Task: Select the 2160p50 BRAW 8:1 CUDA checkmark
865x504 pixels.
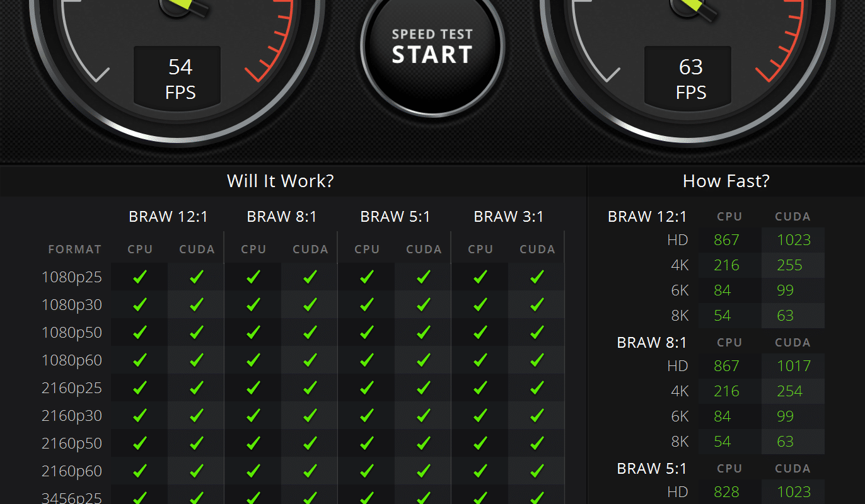Action: pos(310,443)
